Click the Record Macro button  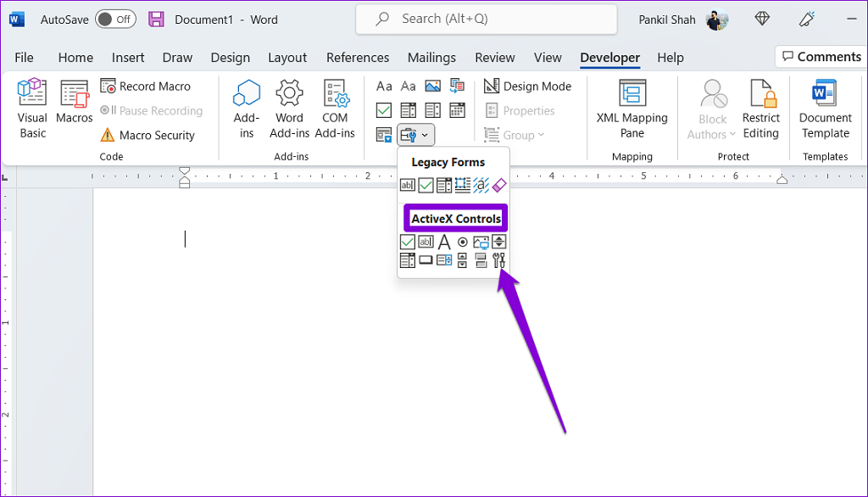pos(146,87)
